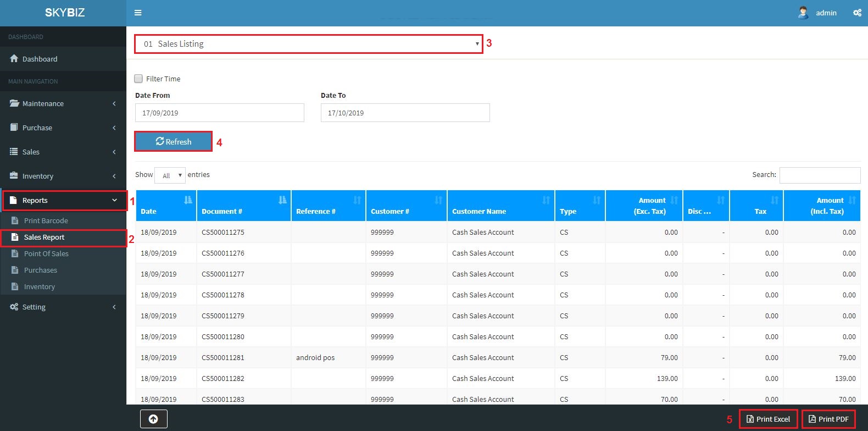Sort by Document # column icon
Viewport: 868px width, 431px height.
282,200
